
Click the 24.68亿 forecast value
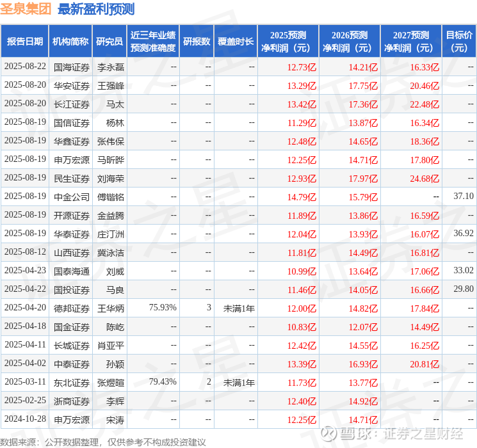(424, 179)
